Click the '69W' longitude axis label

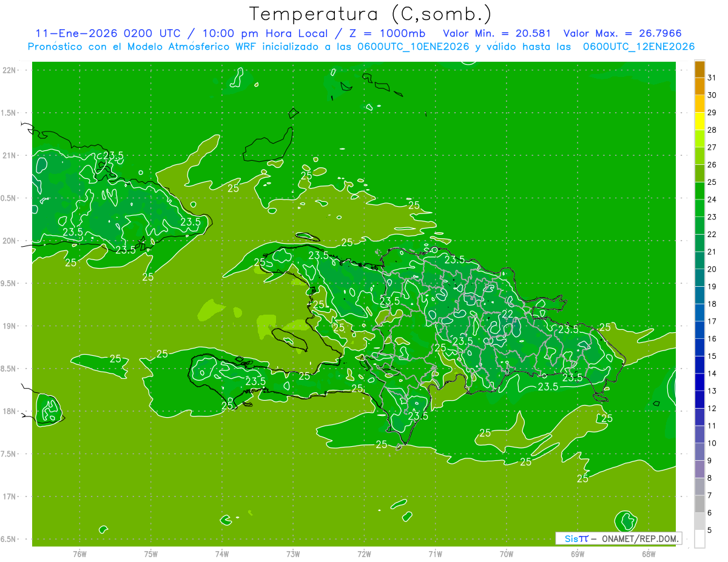578,554
